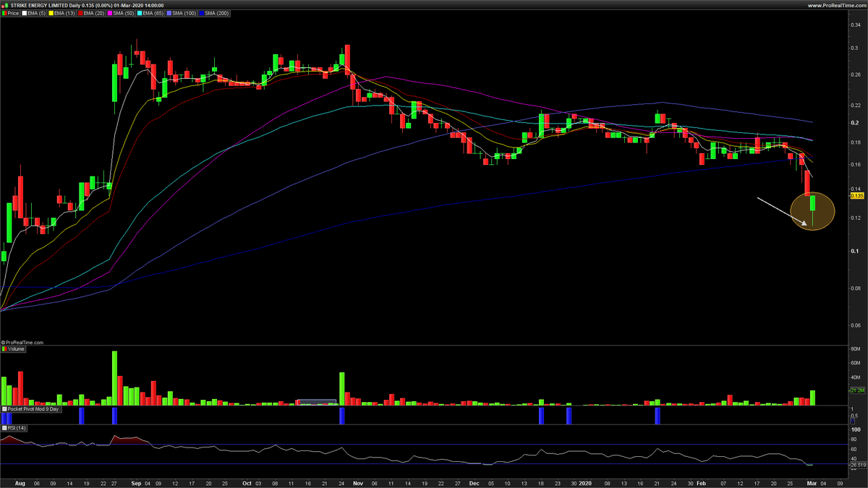Toggle the Price overlay in the legend
Image resolution: width=868 pixels, height=488 pixels.
pos(12,12)
